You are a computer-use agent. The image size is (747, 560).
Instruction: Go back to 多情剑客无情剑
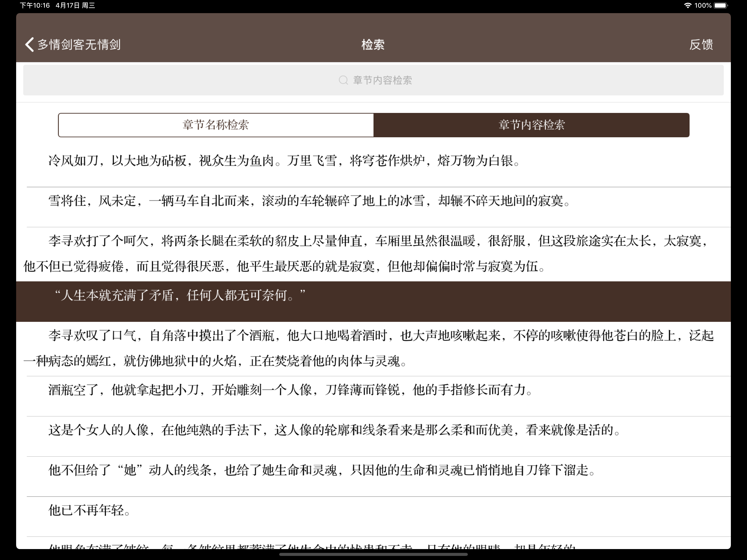click(x=73, y=45)
